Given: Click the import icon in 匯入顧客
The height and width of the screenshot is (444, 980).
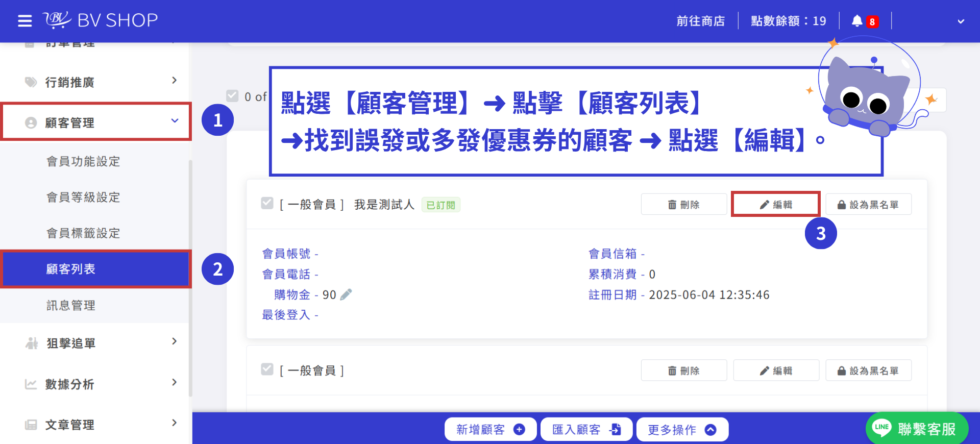Looking at the screenshot, I should pyautogui.click(x=615, y=430).
